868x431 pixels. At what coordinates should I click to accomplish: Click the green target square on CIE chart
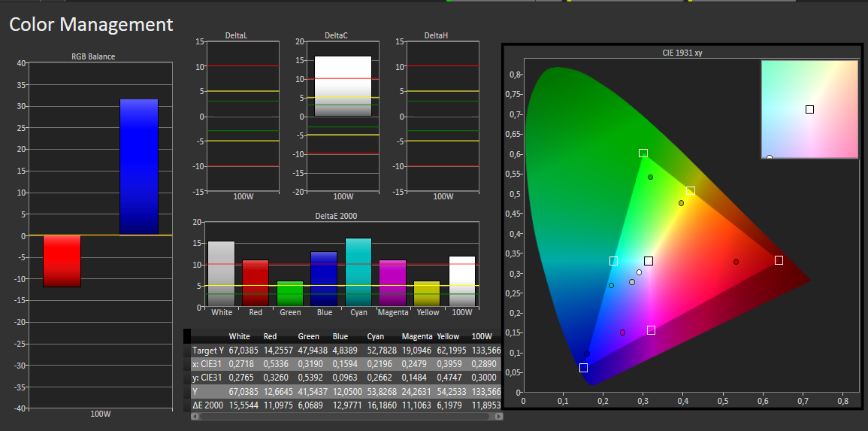[643, 153]
